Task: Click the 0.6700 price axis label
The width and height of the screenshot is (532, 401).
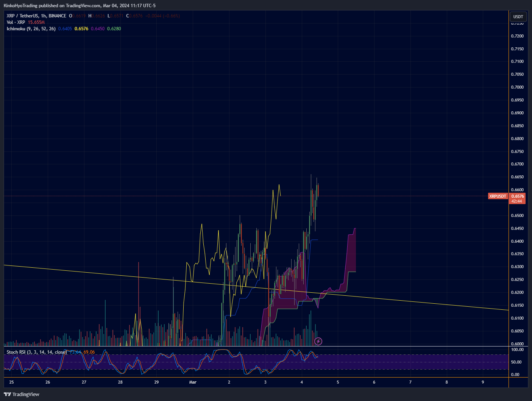Action: coord(517,164)
